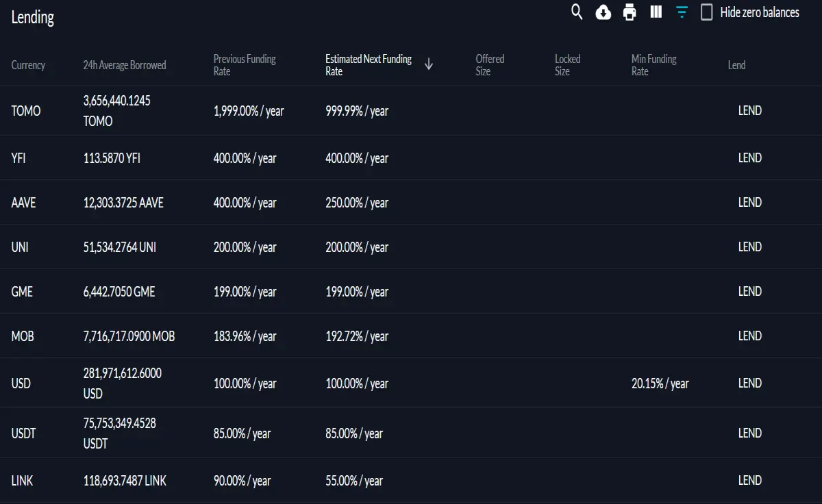The height and width of the screenshot is (504, 822).
Task: Click LEND for the LINK row
Action: pos(749,480)
